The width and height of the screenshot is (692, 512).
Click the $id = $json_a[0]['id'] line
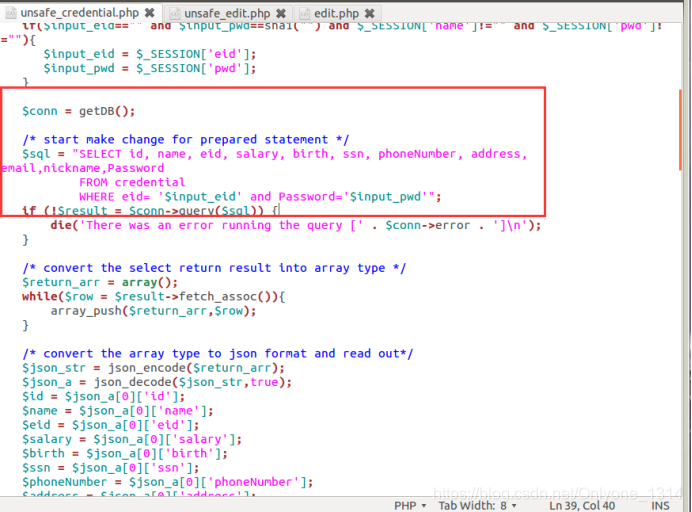(104, 396)
